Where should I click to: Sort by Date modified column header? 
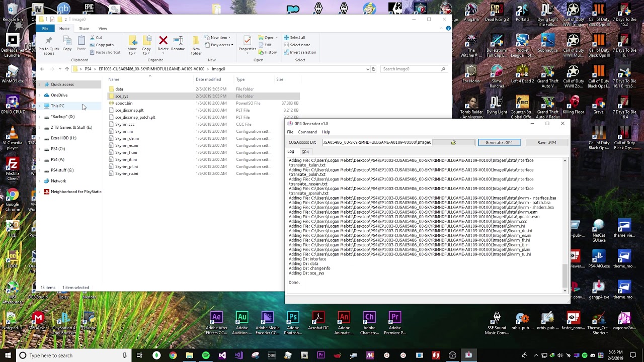208,79
